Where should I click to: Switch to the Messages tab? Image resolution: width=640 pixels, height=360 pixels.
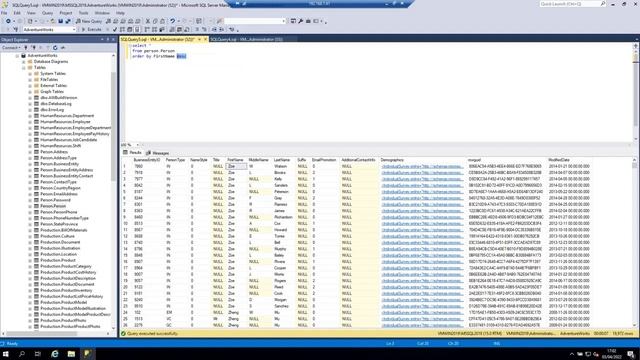pos(158,153)
